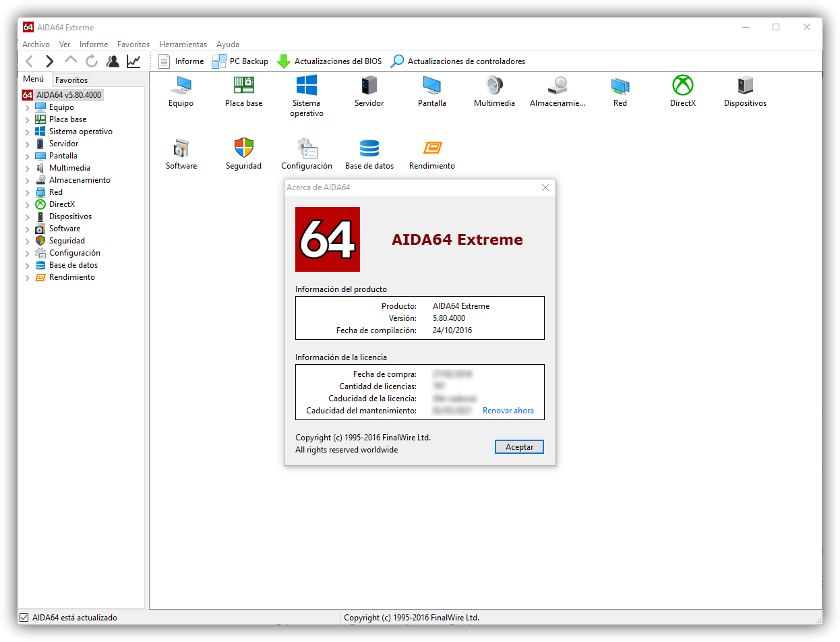This screenshot has height=642, width=840.
Task: Go forward with the right arrow
Action: point(49,61)
